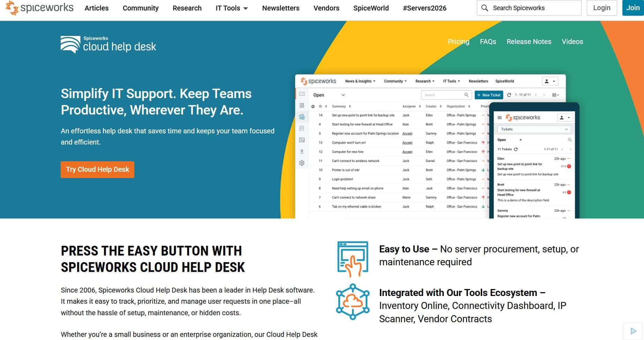Click the red priority dot on ticket #14

569,166
